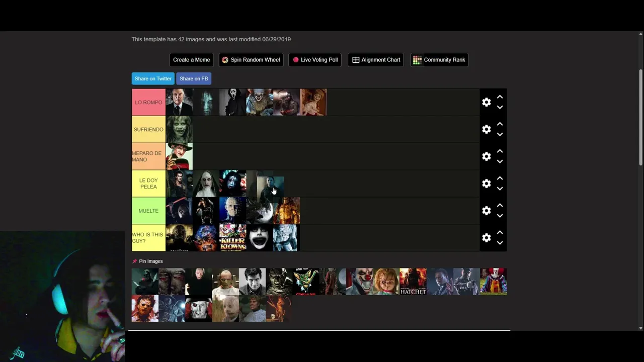Open the Spin Random Wheel feature
Viewport: 644px width, 362px height.
(x=251, y=60)
